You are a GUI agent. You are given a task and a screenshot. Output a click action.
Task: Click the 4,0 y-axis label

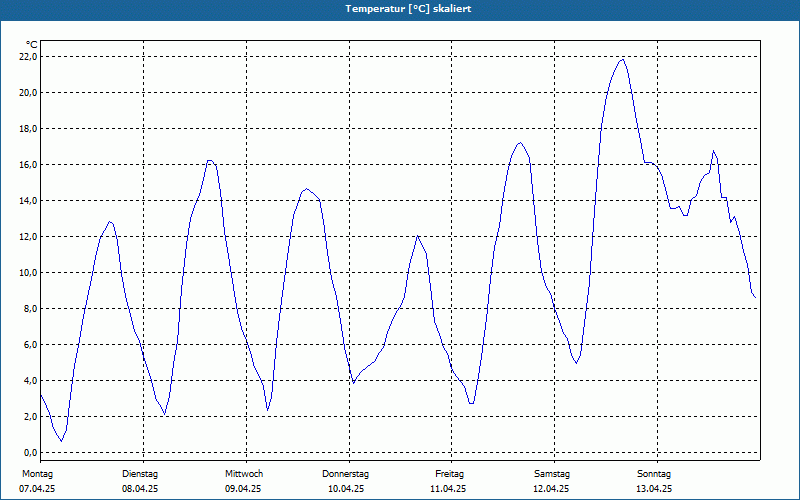(x=30, y=381)
